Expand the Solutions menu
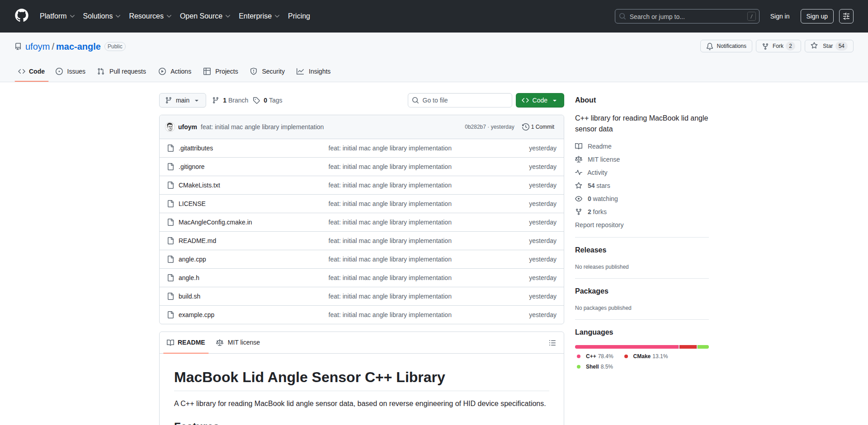 (102, 16)
